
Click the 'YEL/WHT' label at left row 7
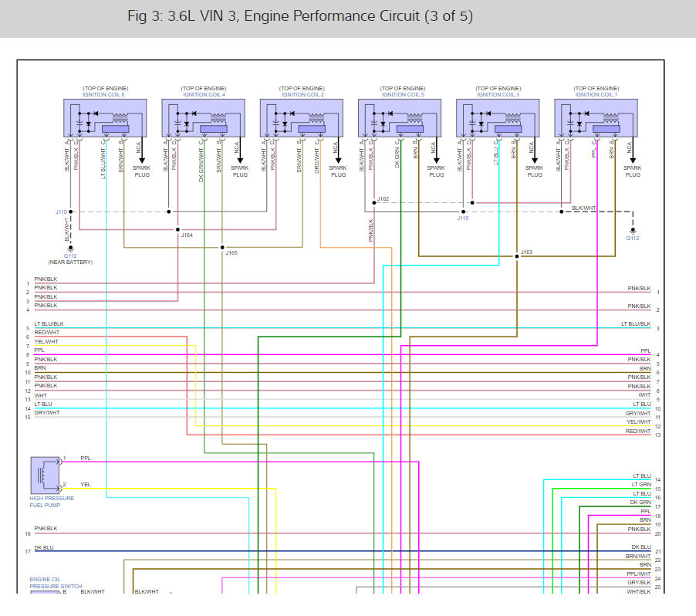(46, 341)
